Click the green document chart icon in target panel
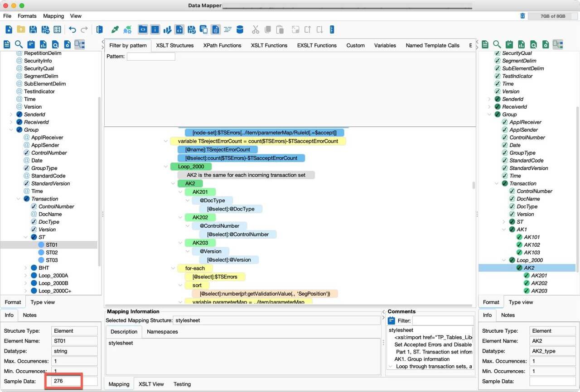 [522, 44]
